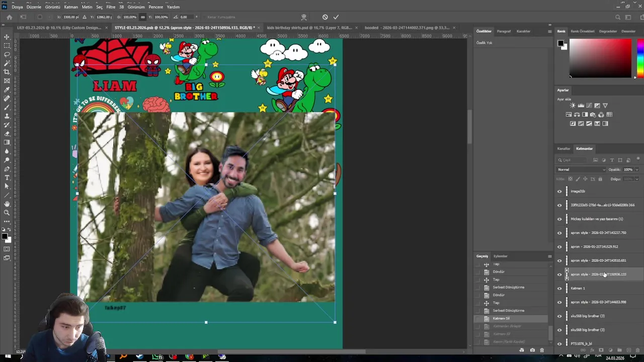Open the Normal blend mode dropdown

[x=581, y=169]
